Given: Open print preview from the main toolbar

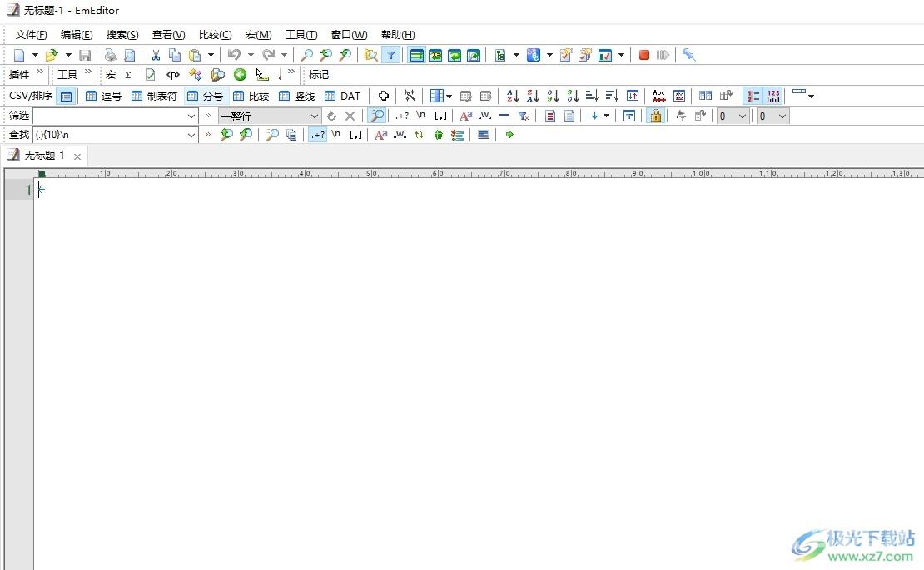Looking at the screenshot, I should [x=129, y=56].
